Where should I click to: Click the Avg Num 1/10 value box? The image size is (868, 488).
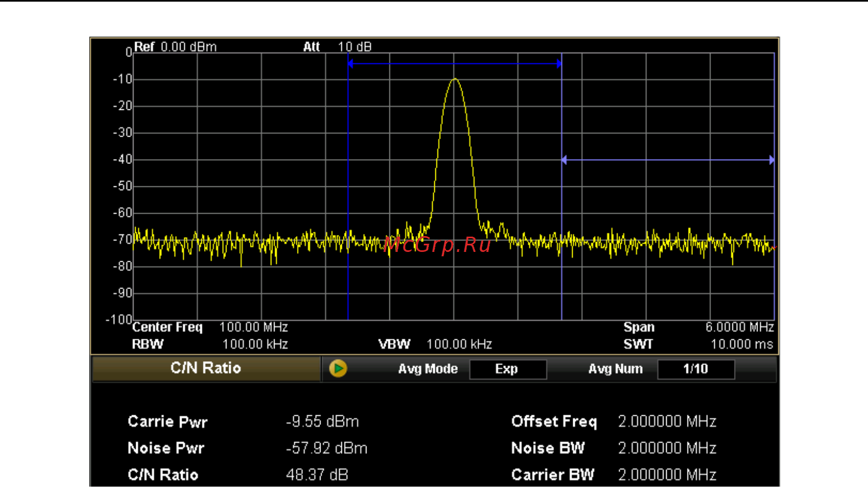tap(696, 369)
